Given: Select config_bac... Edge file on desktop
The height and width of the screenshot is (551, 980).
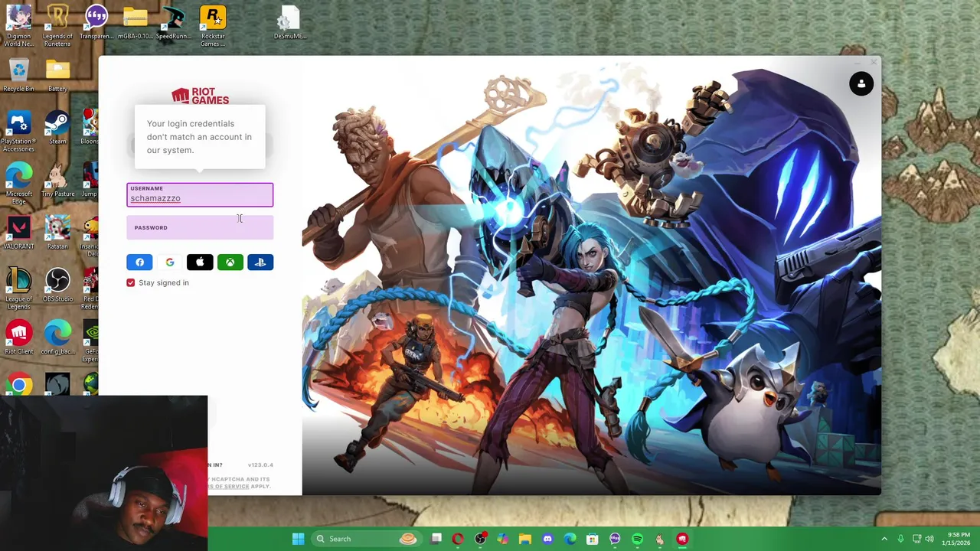Looking at the screenshot, I should (57, 338).
